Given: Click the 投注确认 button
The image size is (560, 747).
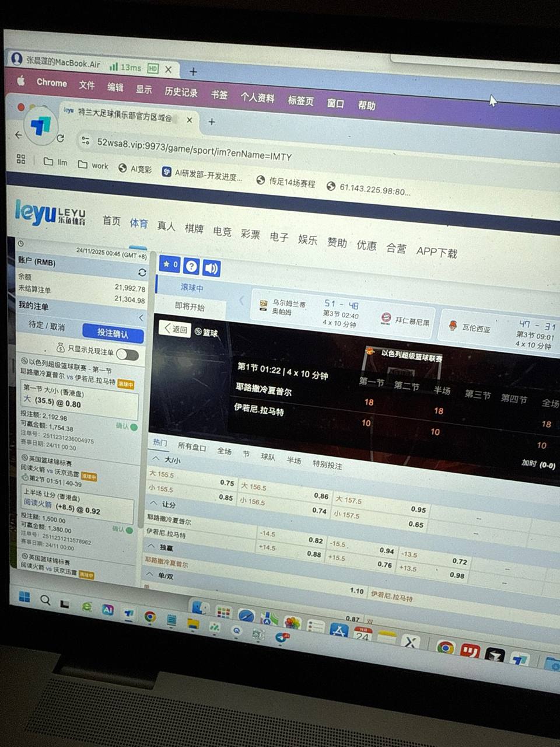Looking at the screenshot, I should [113, 333].
